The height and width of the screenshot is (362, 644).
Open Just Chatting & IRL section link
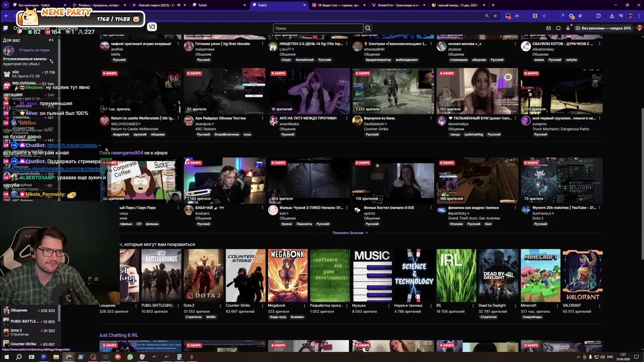pos(119,335)
